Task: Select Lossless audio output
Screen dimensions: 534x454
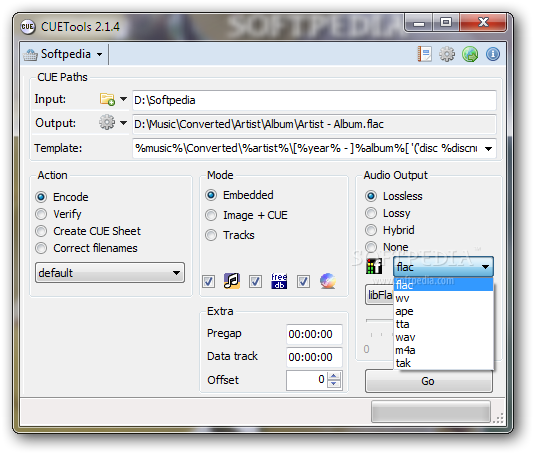Action: click(x=394, y=196)
